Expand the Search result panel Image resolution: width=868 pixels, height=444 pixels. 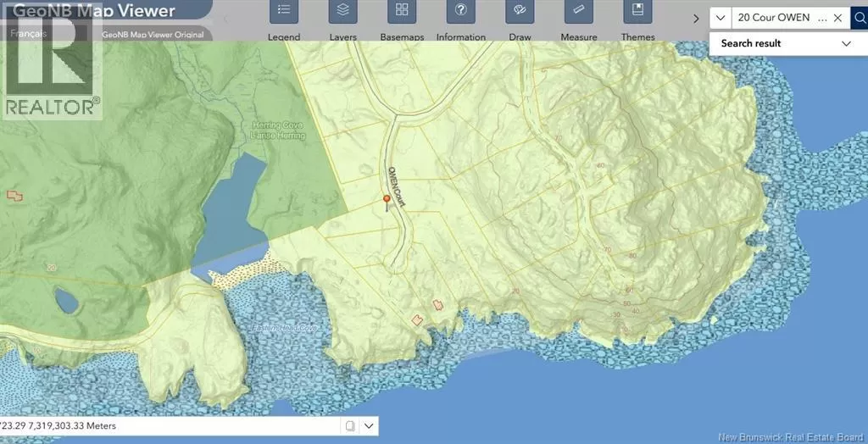tap(846, 43)
